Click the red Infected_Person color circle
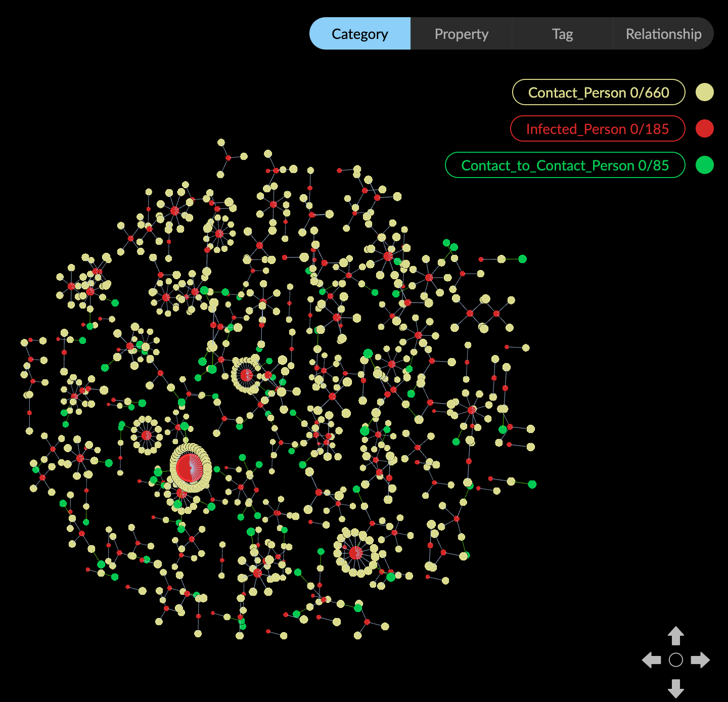Screen dimensions: 728x702 704,129
